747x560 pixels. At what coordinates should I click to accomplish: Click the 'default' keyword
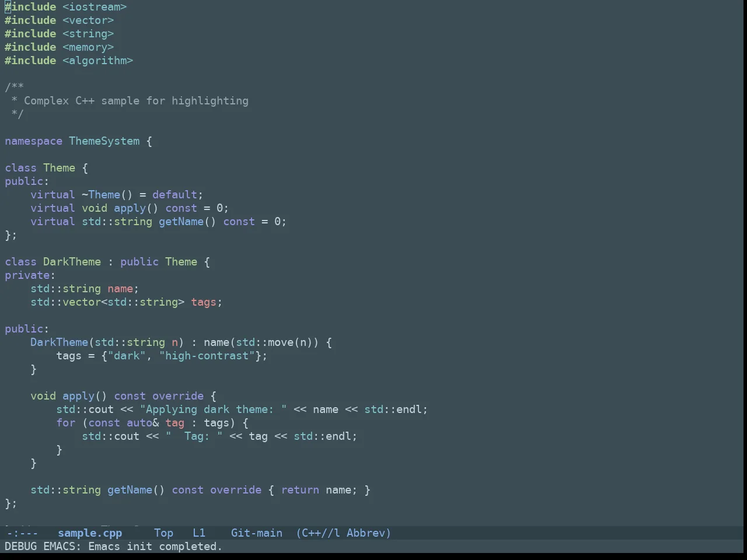pyautogui.click(x=174, y=195)
